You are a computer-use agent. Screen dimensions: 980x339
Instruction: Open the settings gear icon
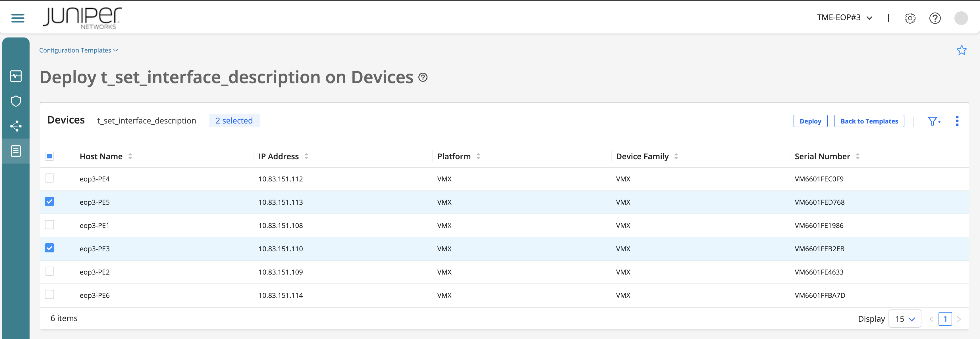[x=910, y=18]
